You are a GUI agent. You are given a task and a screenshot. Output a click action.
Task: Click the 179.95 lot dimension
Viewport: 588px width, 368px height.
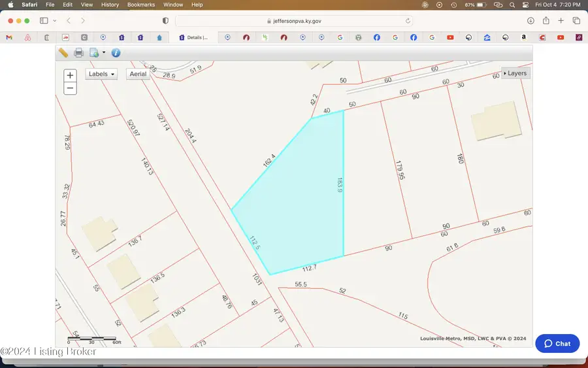pyautogui.click(x=400, y=170)
